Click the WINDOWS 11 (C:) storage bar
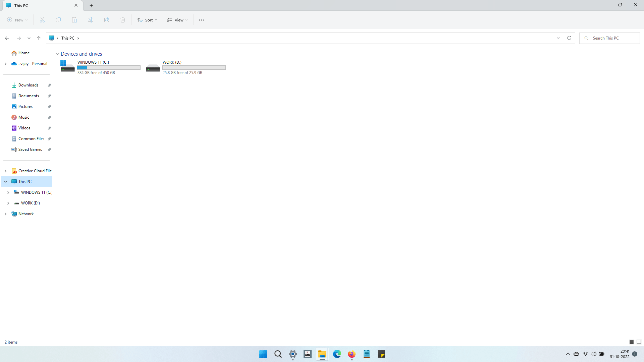This screenshot has height=362, width=644. tap(109, 68)
